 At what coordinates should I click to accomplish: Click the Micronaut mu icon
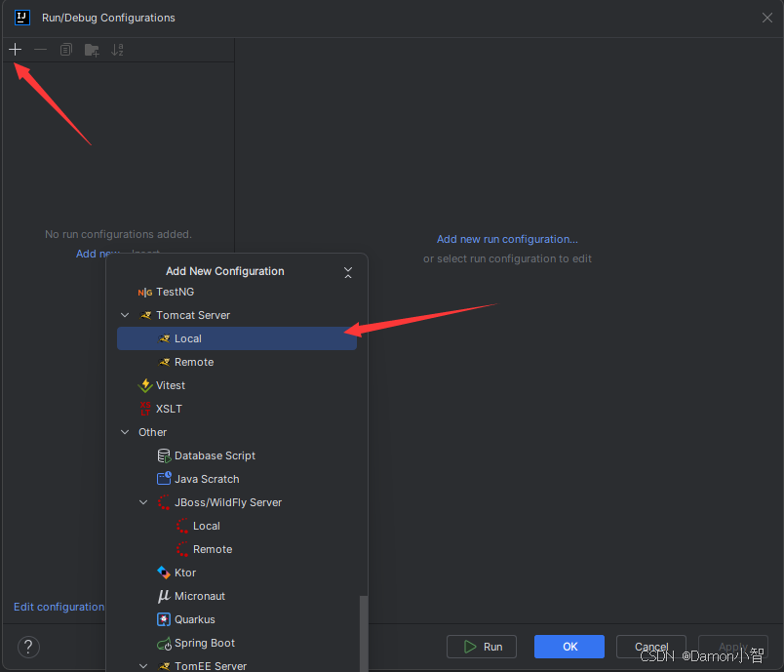point(164,596)
